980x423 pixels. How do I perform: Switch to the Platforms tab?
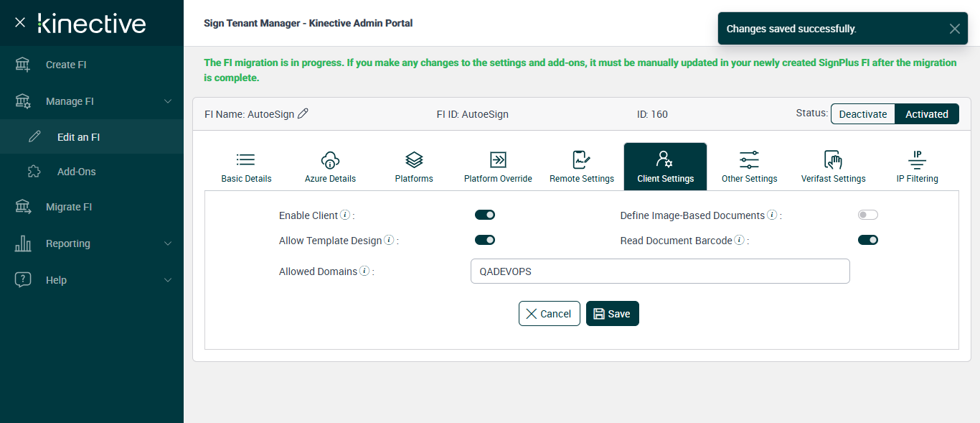click(x=414, y=167)
